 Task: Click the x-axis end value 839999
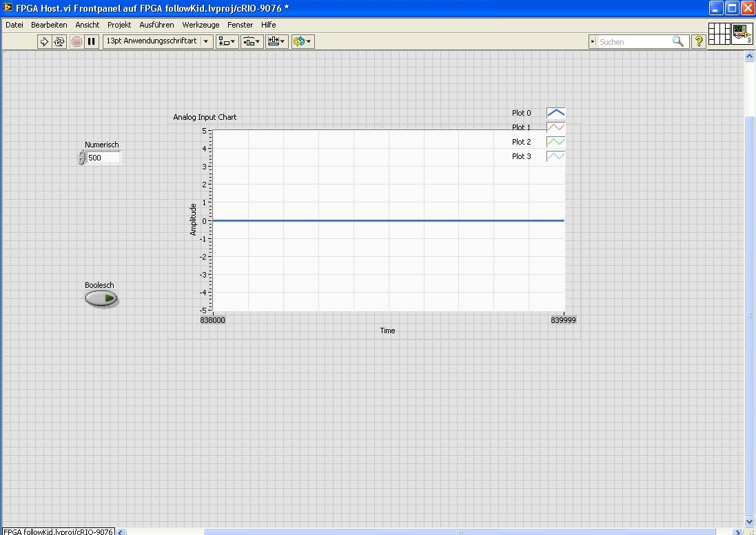(x=563, y=320)
